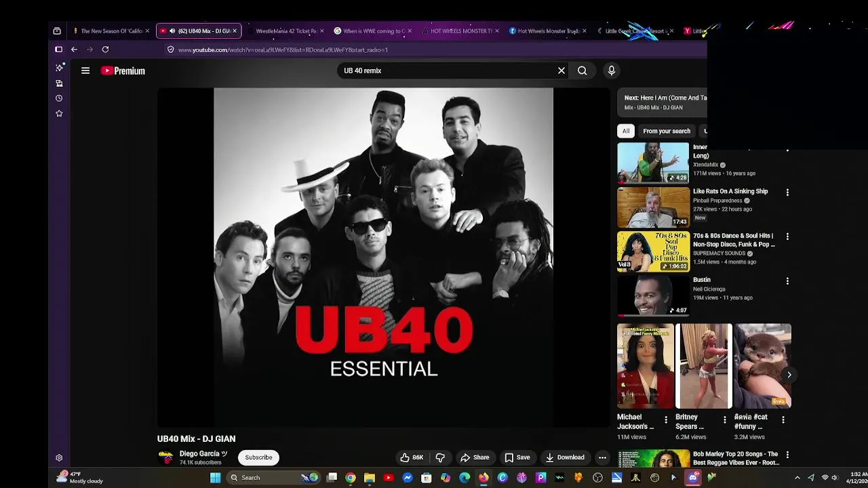Screen dimensions: 868x488
Task: Open 'Bustin' video thumbnail
Action: click(653, 296)
